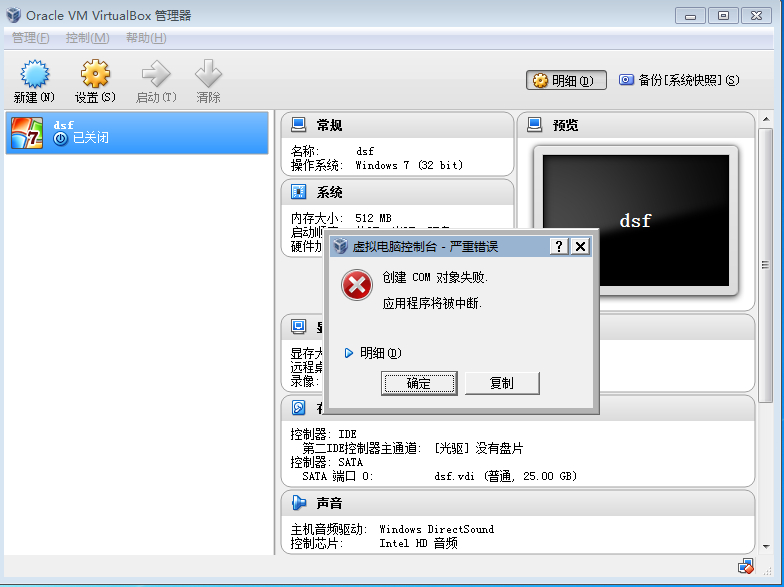Click the powered-off status icon beside 已关闭
This screenshot has width=784, height=587.
point(60,138)
